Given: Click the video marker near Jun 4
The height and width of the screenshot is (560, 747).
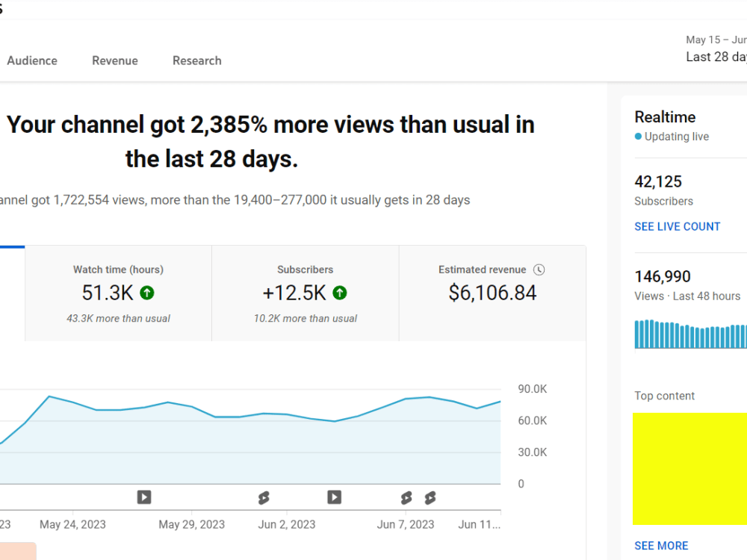Looking at the screenshot, I should [335, 497].
